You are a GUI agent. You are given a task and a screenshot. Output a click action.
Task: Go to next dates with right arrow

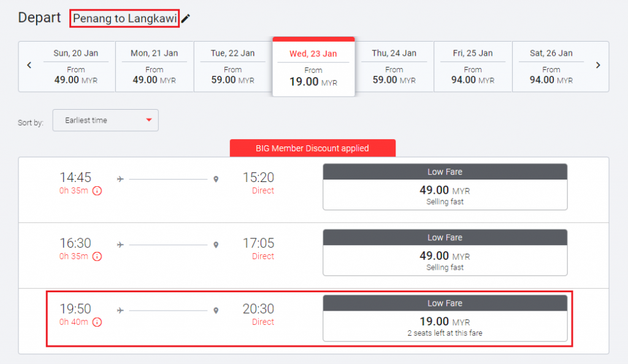pos(598,66)
